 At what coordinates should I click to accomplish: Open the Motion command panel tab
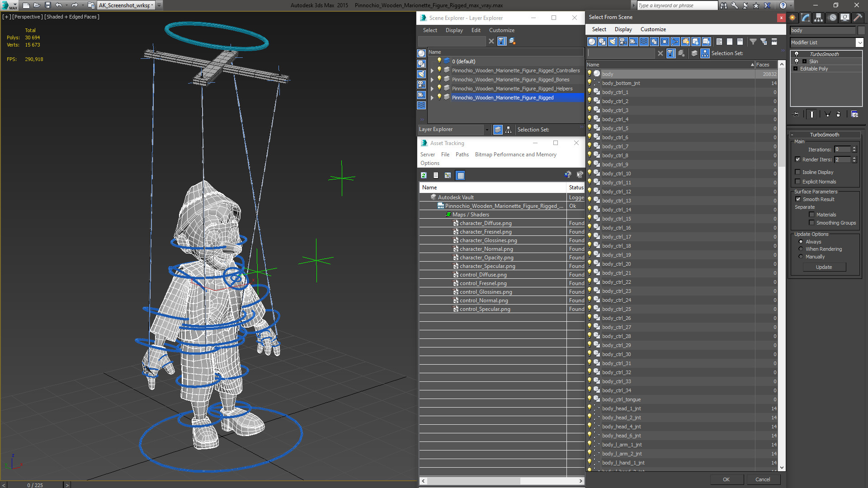[x=832, y=18]
